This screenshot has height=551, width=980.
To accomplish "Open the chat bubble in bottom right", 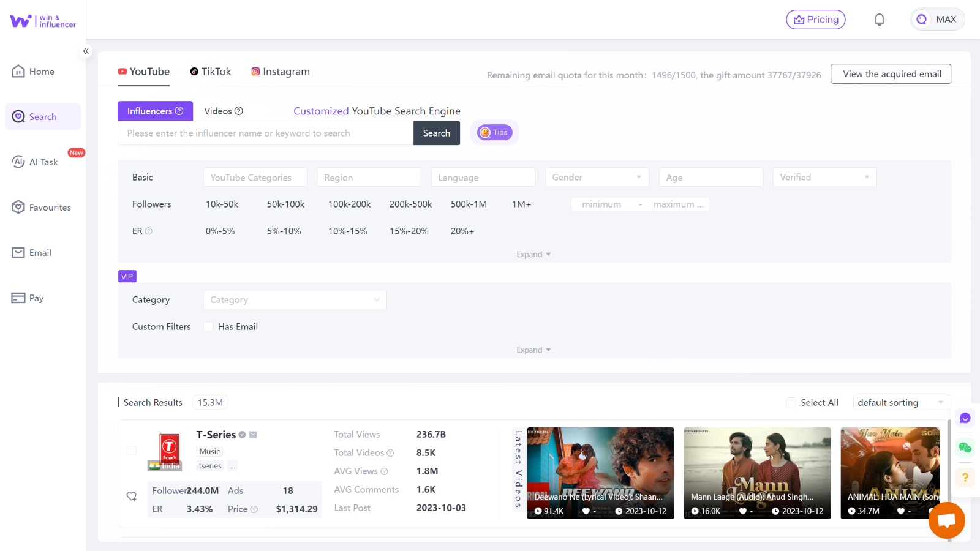I will point(946,520).
